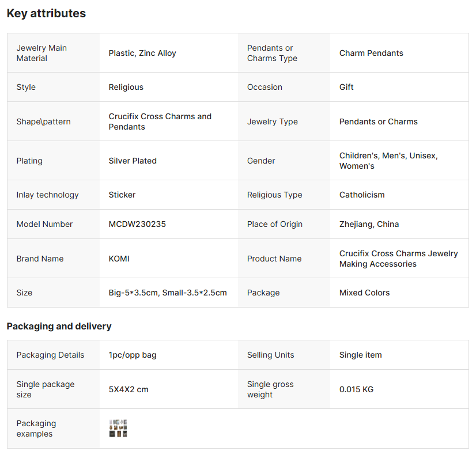
Task: Click the Packaging and delivery heading
Action: click(59, 326)
